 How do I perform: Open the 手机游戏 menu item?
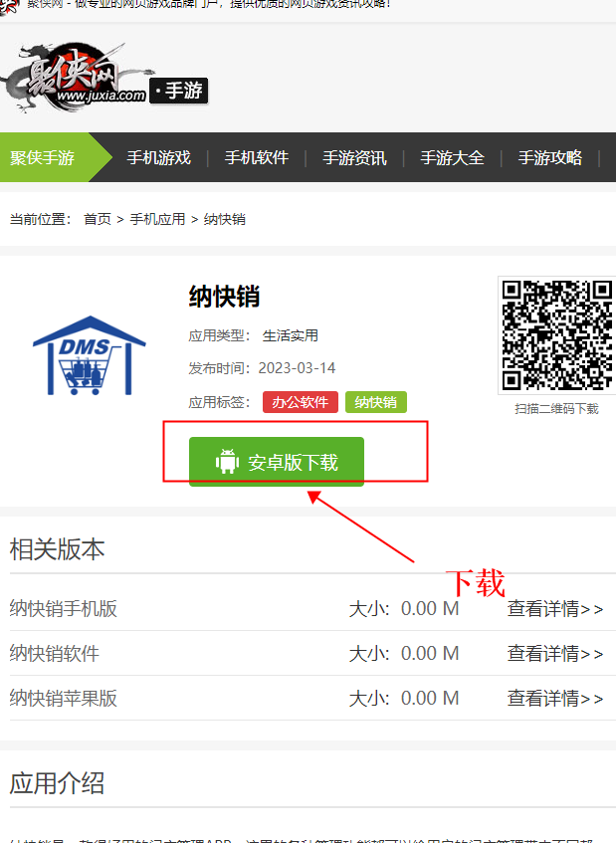[x=159, y=157]
